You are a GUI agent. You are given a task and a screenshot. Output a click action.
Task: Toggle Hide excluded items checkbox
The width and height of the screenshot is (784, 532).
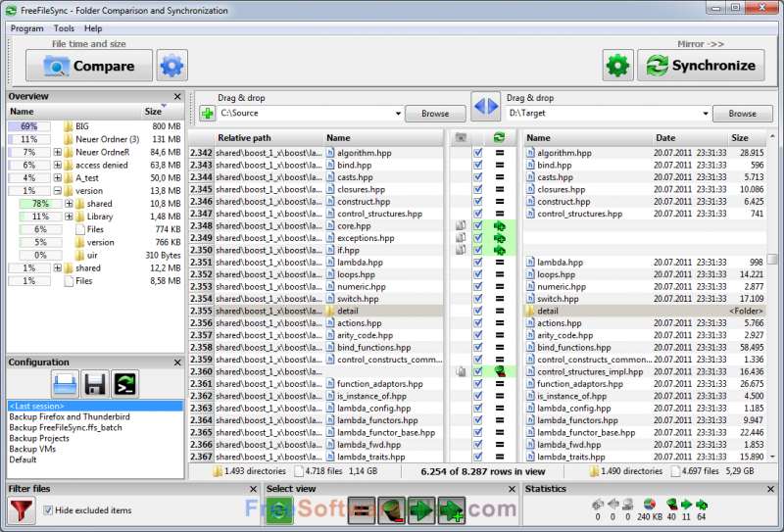48,510
